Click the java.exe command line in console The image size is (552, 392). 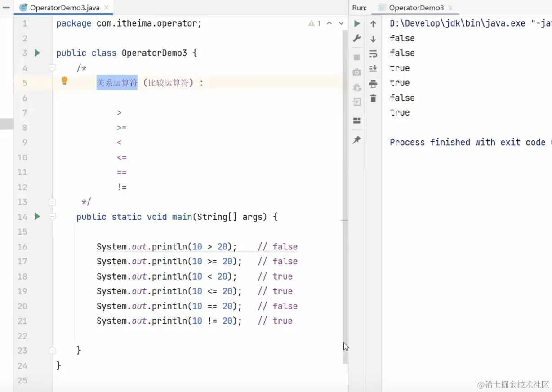click(471, 23)
